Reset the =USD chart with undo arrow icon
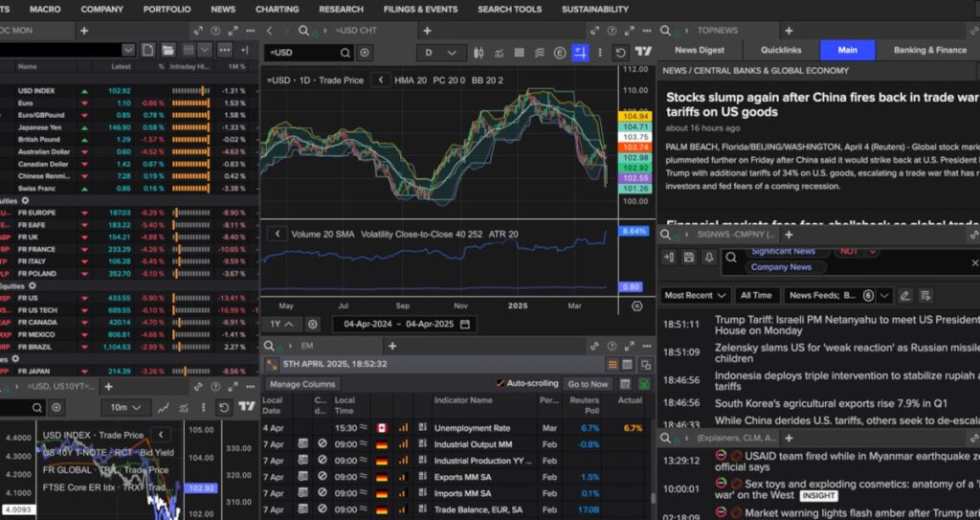The image size is (980, 520). (x=620, y=53)
